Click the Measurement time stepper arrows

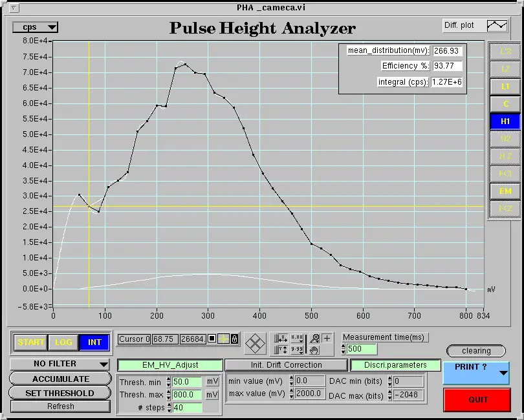click(x=344, y=349)
